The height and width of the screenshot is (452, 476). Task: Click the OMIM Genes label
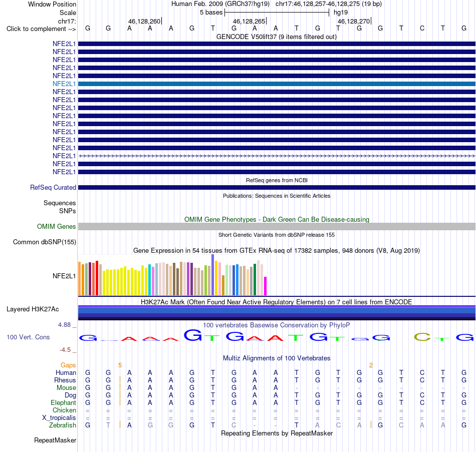57,227
